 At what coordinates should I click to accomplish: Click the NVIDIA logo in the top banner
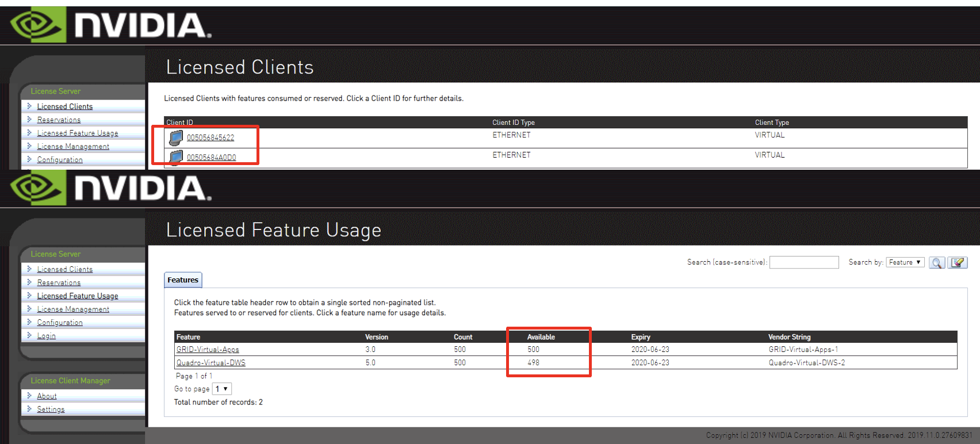(x=111, y=25)
